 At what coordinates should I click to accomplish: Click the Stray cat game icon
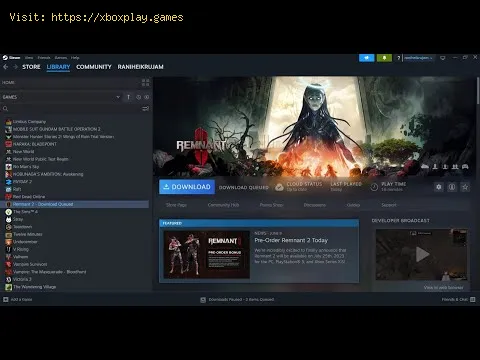pyautogui.click(x=9, y=219)
